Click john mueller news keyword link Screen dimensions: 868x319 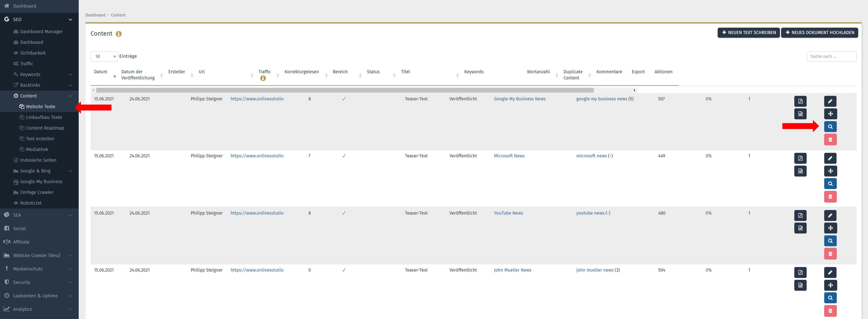(595, 270)
